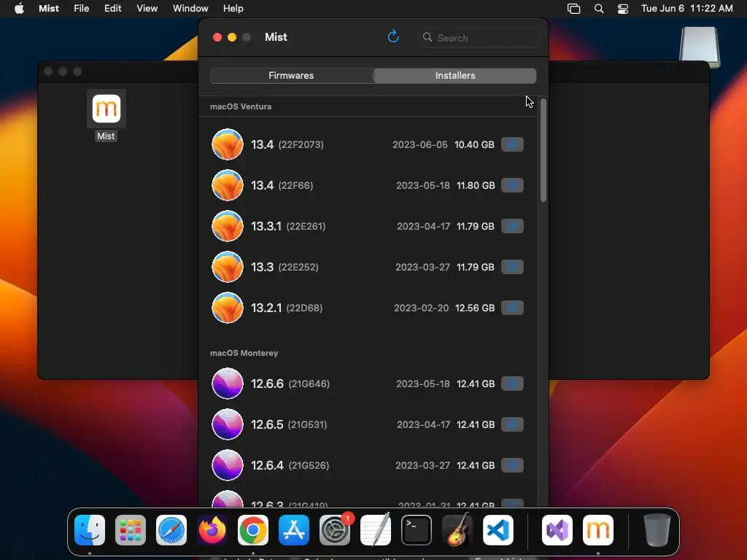
Task: Open GarageBand from the Dock
Action: [457, 530]
